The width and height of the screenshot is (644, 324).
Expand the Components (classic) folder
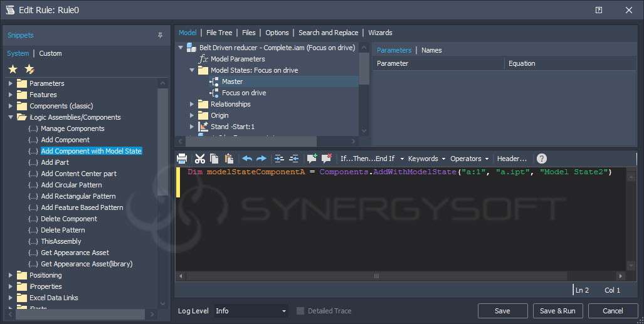11,106
